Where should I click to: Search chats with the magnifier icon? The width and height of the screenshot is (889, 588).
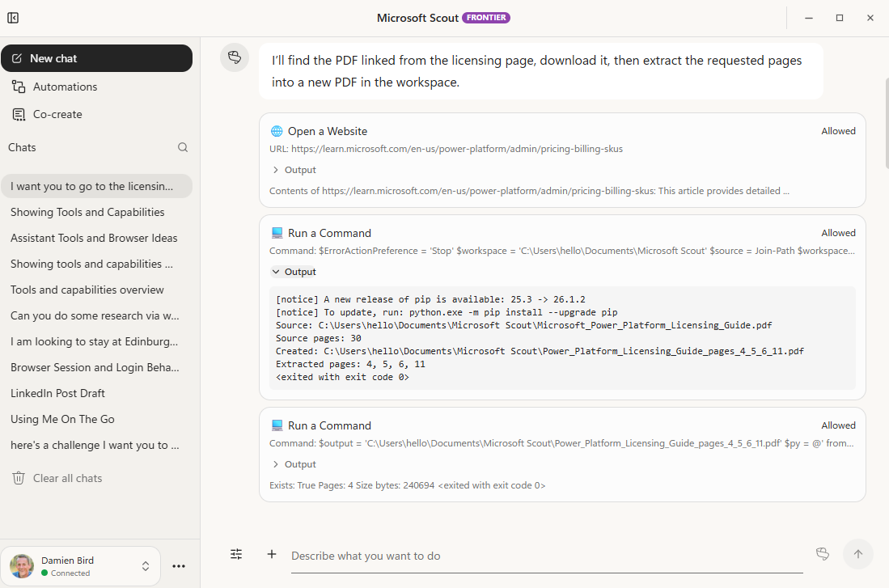coord(183,147)
